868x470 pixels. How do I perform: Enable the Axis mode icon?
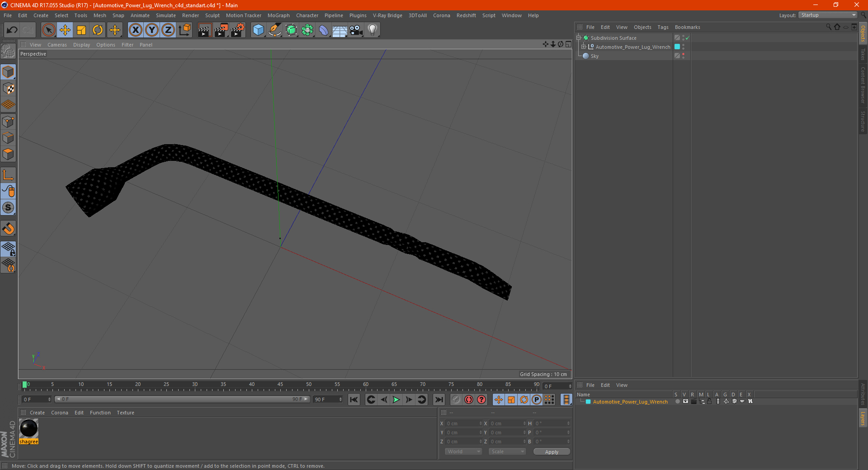(8, 175)
